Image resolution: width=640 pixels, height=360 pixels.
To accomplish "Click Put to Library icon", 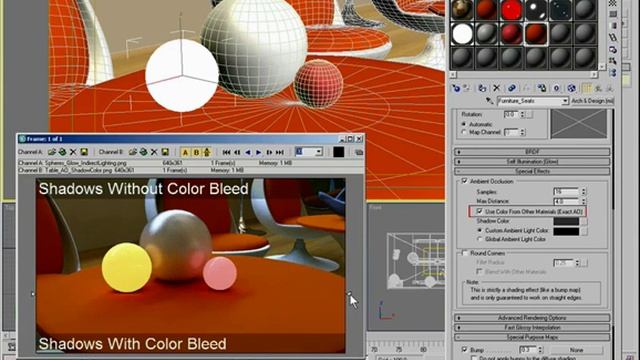I will [542, 88].
